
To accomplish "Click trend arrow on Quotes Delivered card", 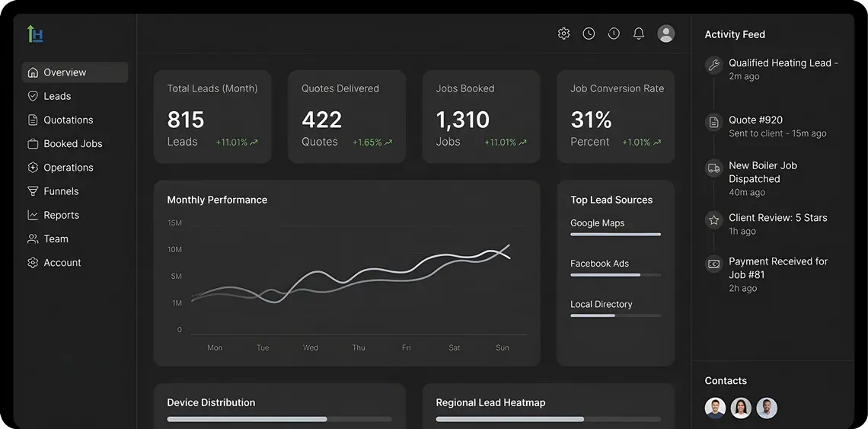I will click(388, 142).
